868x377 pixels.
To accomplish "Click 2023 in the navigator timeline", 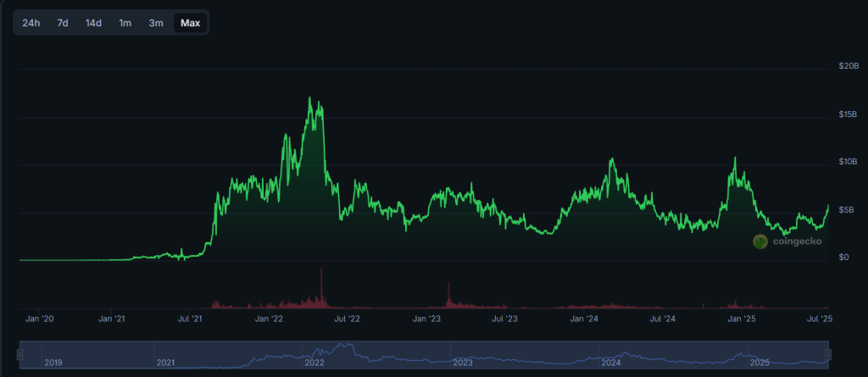I will coord(462,363).
